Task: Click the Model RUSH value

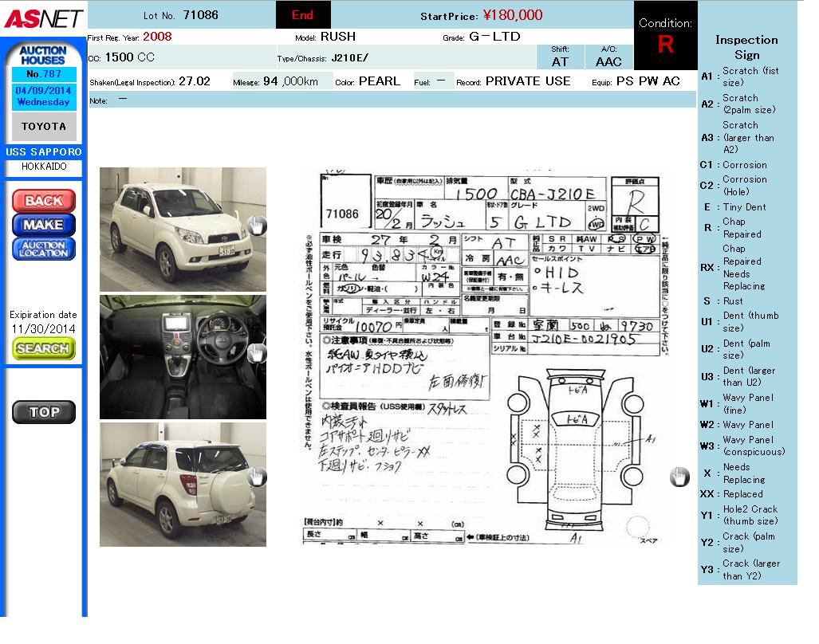Action: pyautogui.click(x=338, y=37)
